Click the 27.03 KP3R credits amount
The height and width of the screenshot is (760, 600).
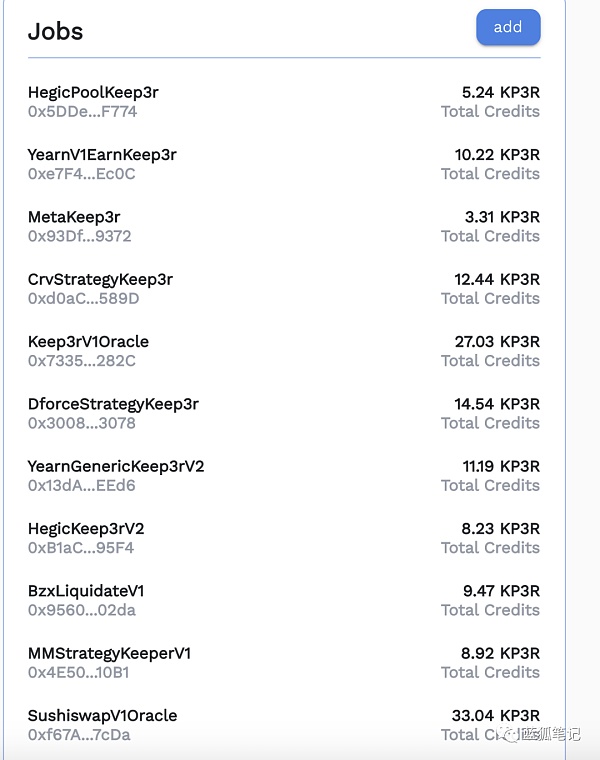point(497,341)
